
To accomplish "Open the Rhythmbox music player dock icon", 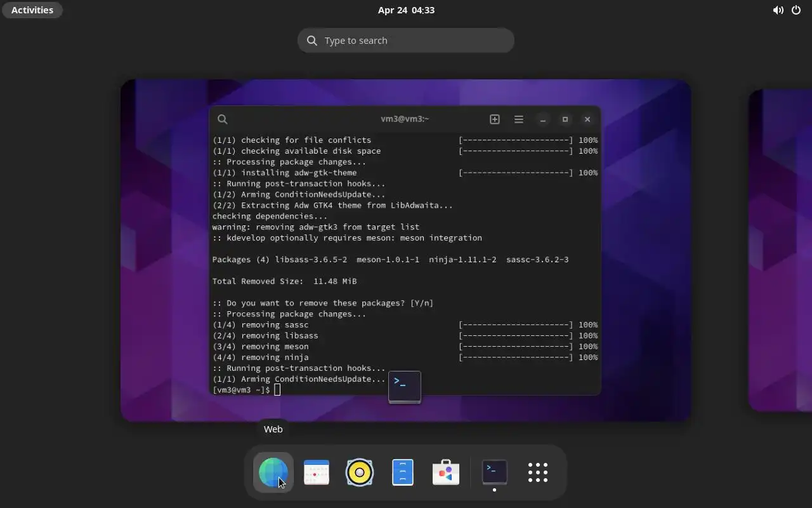I will [360, 472].
